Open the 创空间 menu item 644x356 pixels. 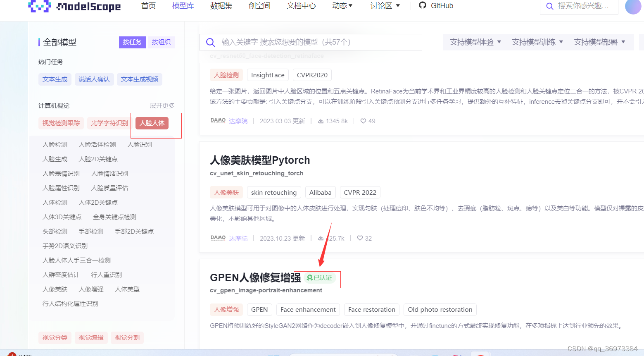click(260, 6)
